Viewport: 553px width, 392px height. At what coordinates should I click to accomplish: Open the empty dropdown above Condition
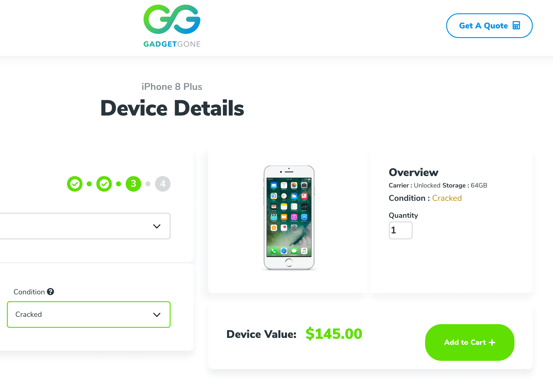[x=85, y=226]
